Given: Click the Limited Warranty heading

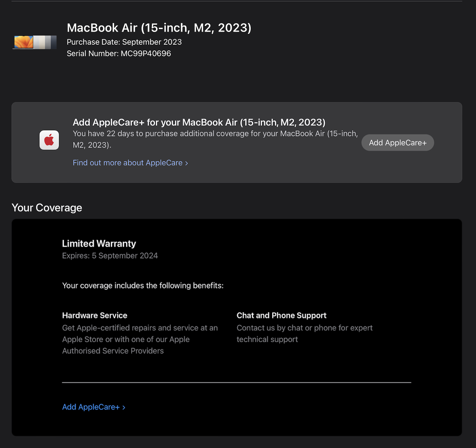Looking at the screenshot, I should point(99,244).
